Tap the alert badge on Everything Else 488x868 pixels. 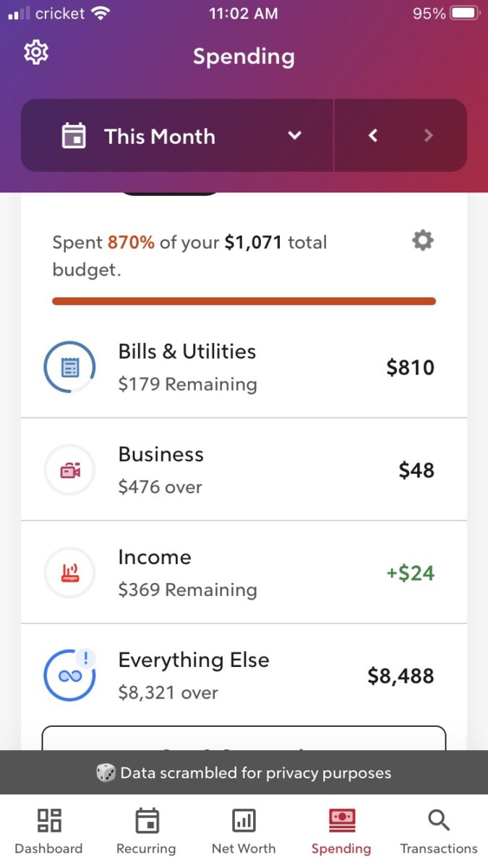coord(85,659)
